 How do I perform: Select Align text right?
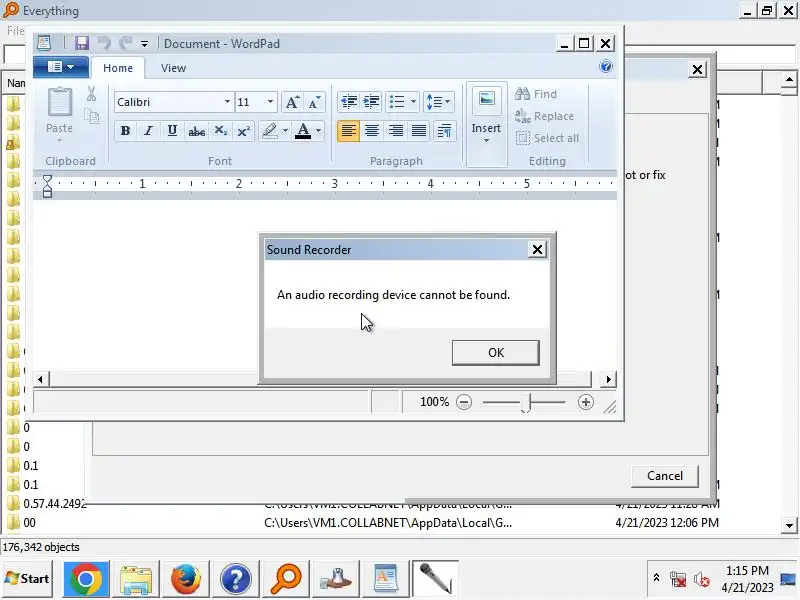(396, 131)
